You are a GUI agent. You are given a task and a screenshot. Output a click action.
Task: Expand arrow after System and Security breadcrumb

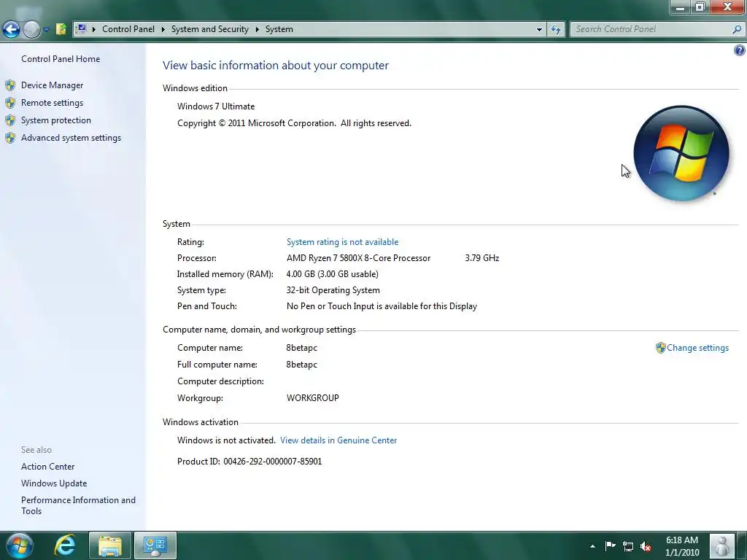[258, 29]
